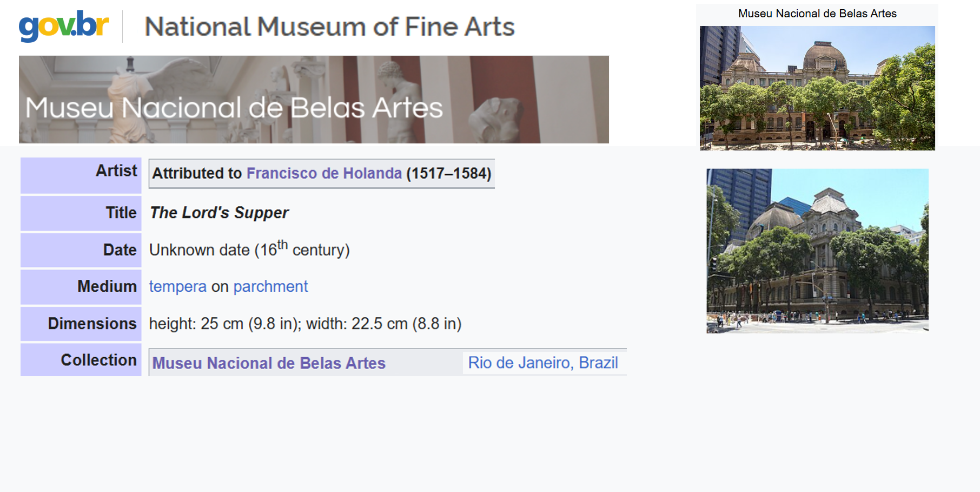Click the Medium row label
The height and width of the screenshot is (492, 980).
(x=107, y=286)
